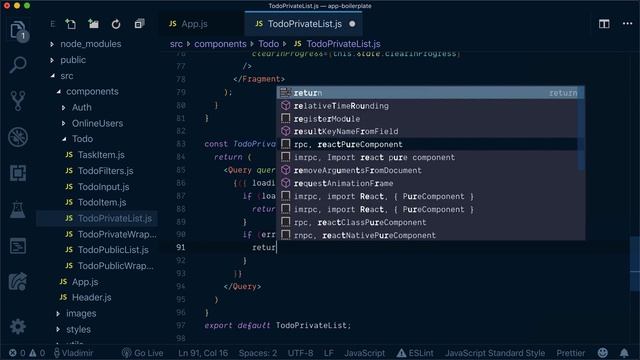This screenshot has height=360, width=640.
Task: Click JavaScript Standard Style status item
Action: [495, 353]
